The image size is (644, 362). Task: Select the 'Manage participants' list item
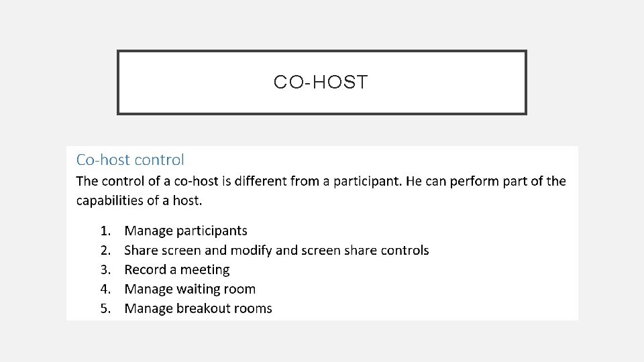(x=186, y=231)
